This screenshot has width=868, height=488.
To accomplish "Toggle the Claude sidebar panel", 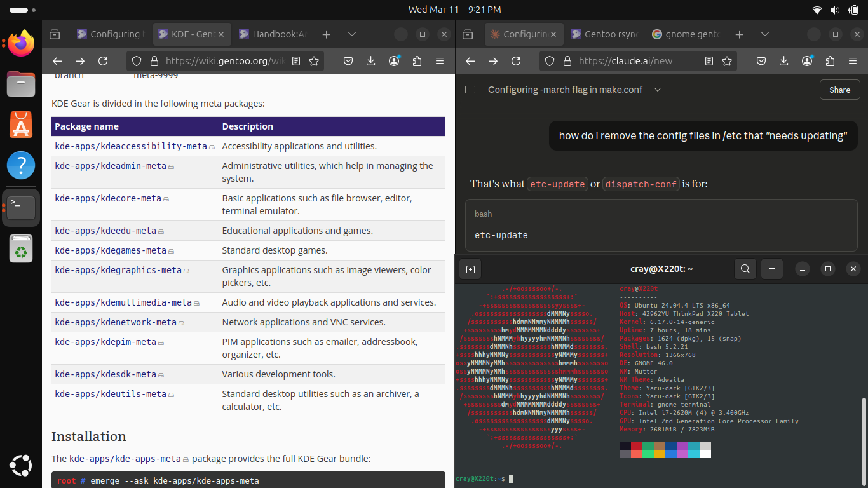I will [x=470, y=90].
